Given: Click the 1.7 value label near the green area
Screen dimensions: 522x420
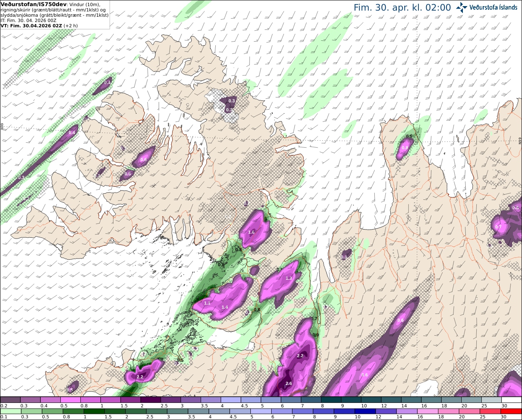Looking at the screenshot, I should 314,319.
